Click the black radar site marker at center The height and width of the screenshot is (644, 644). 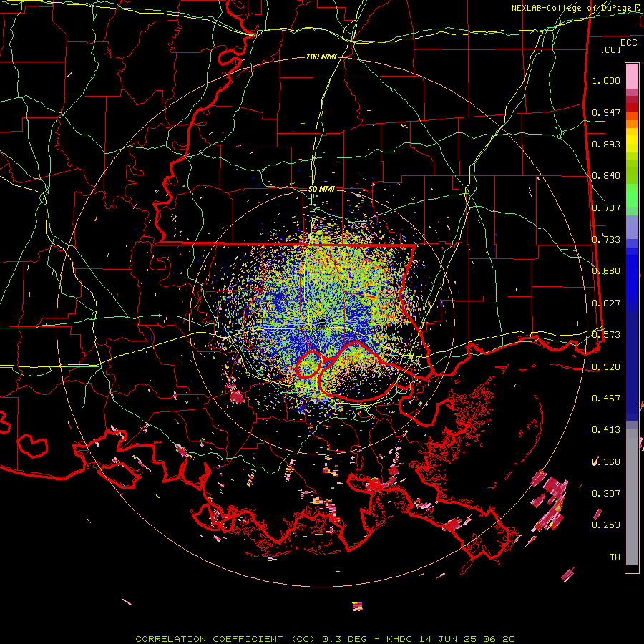[x=322, y=323]
